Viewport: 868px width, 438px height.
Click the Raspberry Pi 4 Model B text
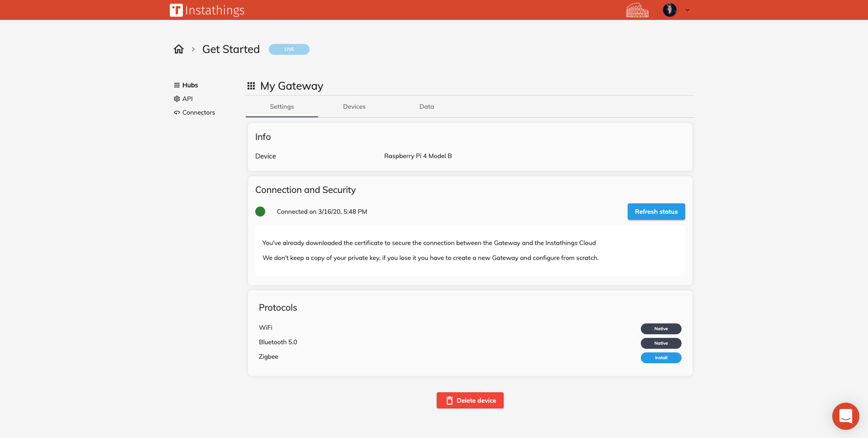pyautogui.click(x=418, y=156)
